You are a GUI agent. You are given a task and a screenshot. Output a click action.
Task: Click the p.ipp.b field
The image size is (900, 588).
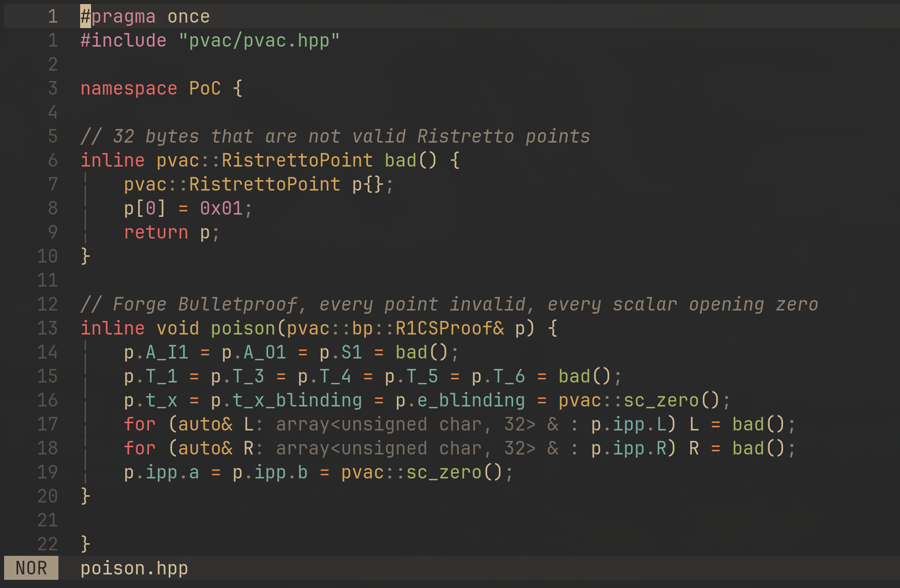tap(270, 472)
